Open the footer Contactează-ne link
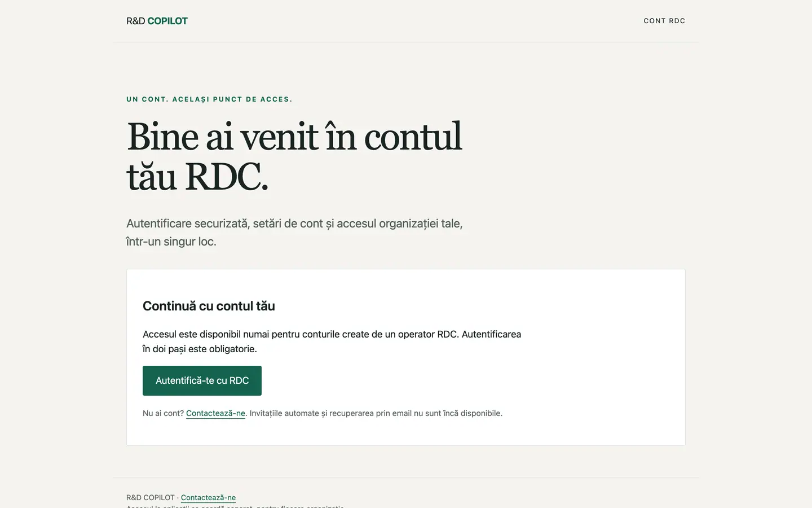This screenshot has height=508, width=812. pyautogui.click(x=208, y=497)
